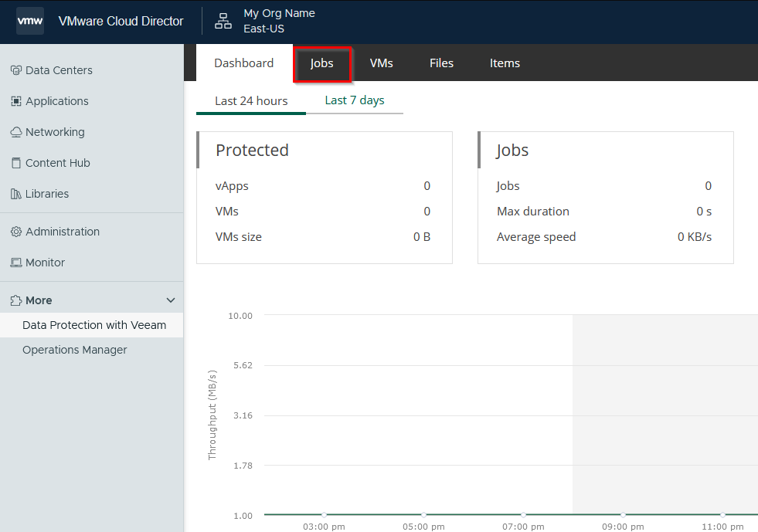Click the 03:00 pm chart data point
The height and width of the screenshot is (532, 758).
pos(324,514)
